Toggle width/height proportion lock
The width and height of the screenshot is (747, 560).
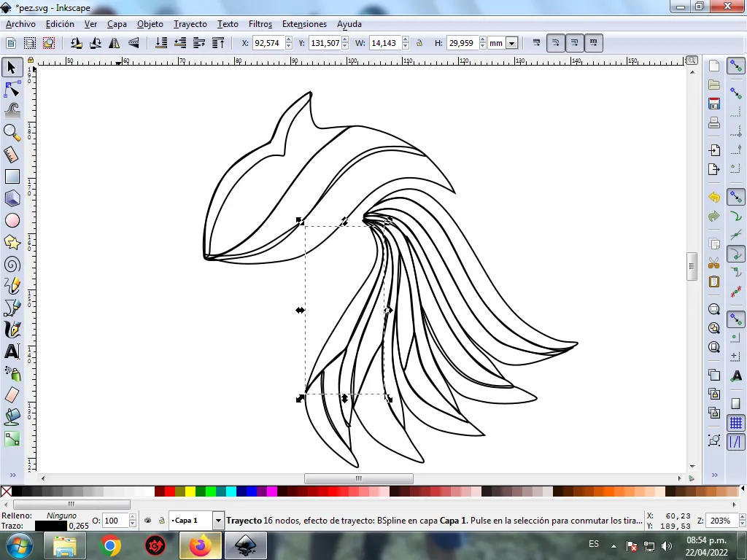[419, 43]
